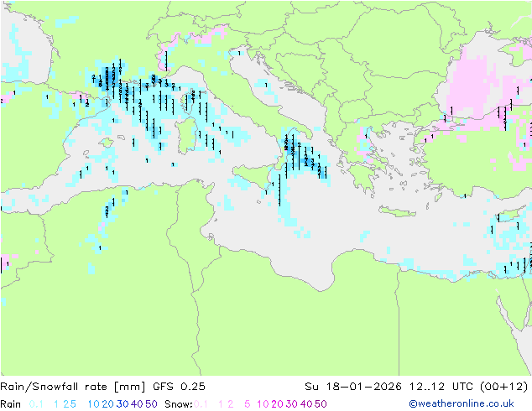Select the rain legend value 30

tap(123, 404)
